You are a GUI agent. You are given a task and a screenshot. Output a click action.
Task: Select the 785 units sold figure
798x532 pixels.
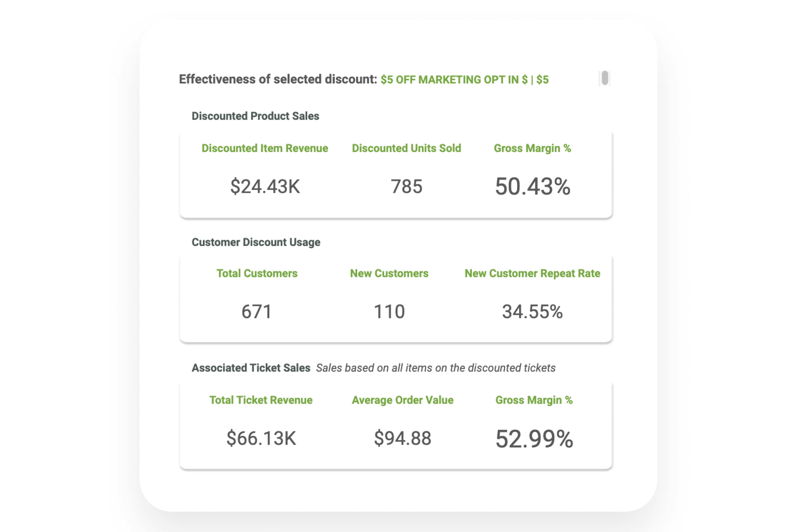(406, 186)
